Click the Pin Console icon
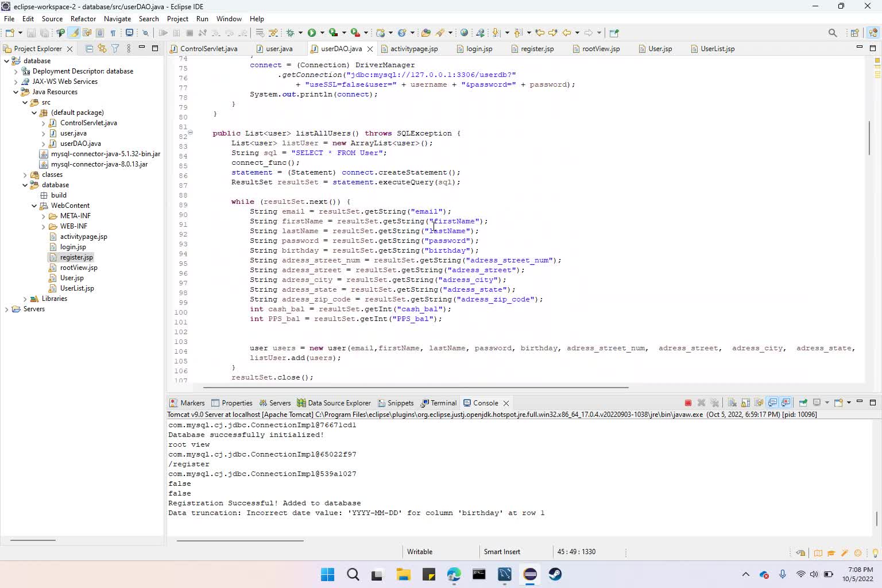Image resolution: width=882 pixels, height=588 pixels. pos(803,403)
